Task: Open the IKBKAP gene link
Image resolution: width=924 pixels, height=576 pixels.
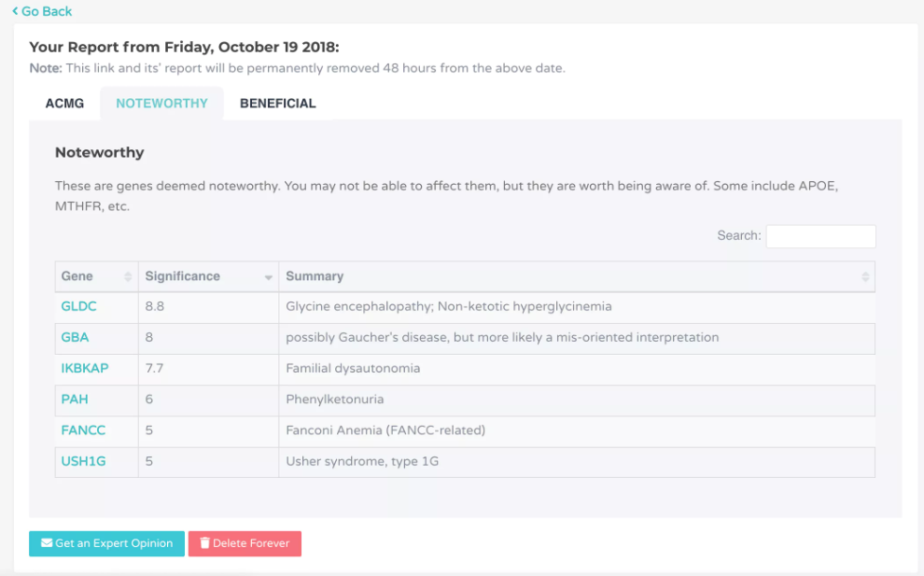Action: 85,369
